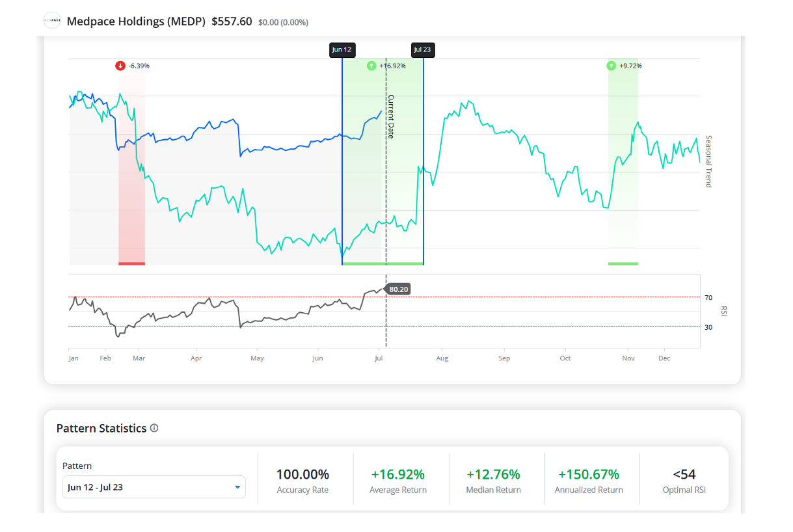Select the Jun 12 start date marker

click(342, 50)
